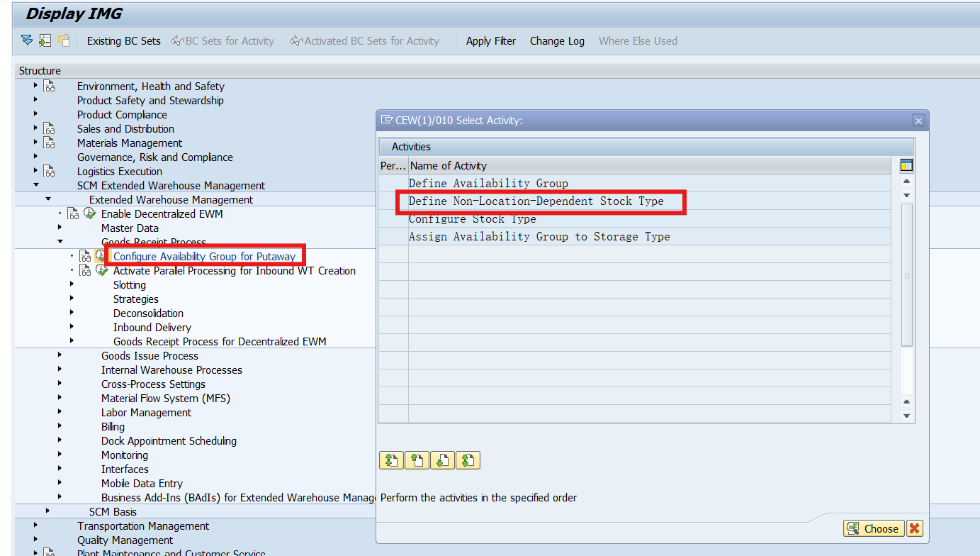Click the BC Sets display icon in the toolbar
980x556 pixels.
click(45, 40)
